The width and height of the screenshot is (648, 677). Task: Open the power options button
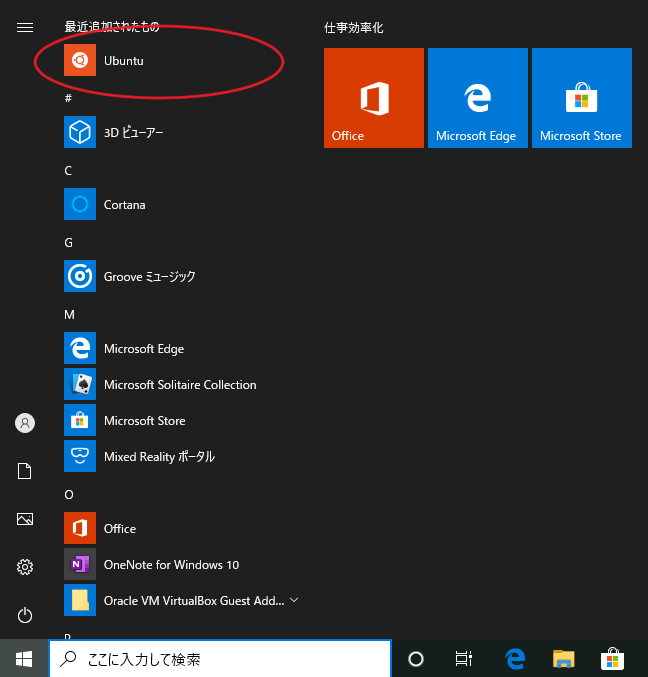point(25,615)
